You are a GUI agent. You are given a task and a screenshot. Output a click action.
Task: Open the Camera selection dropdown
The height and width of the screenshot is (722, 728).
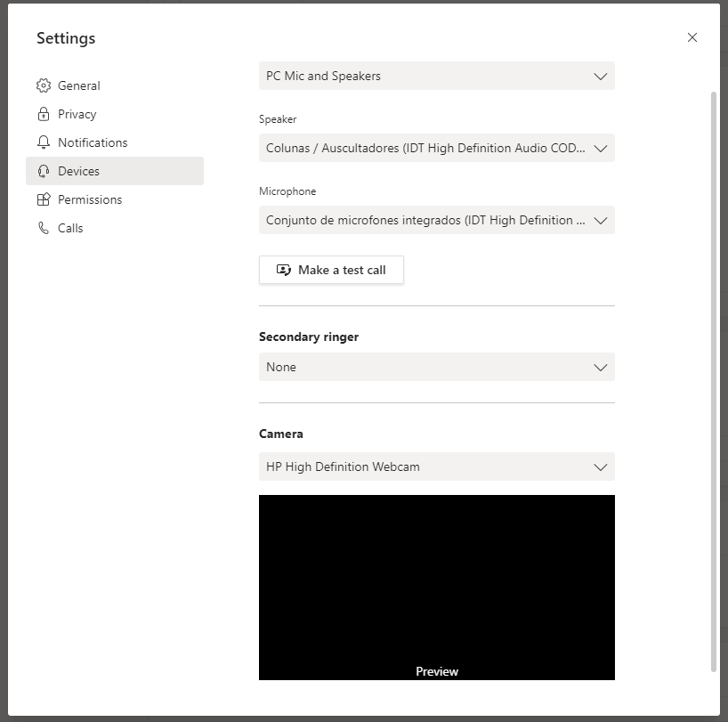tap(436, 466)
